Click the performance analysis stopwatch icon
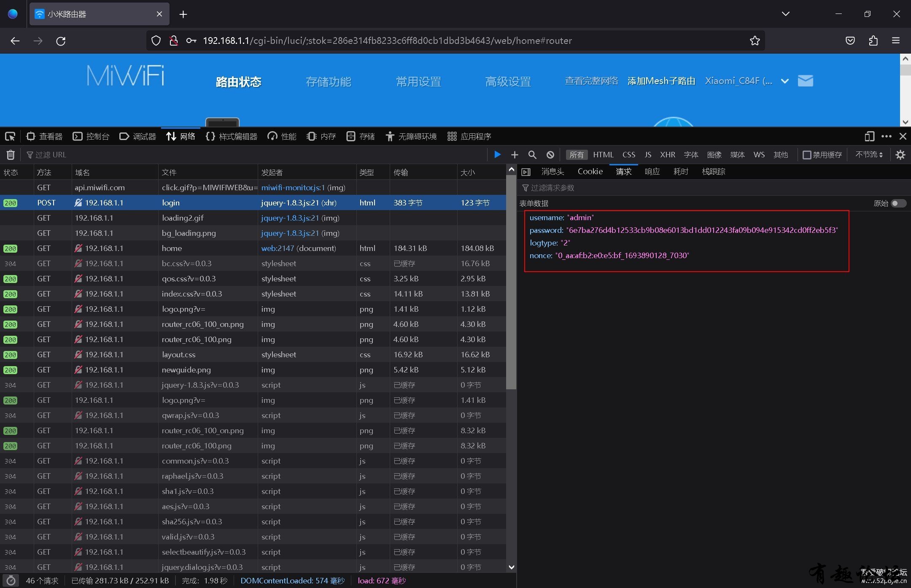911x588 pixels. point(11,580)
